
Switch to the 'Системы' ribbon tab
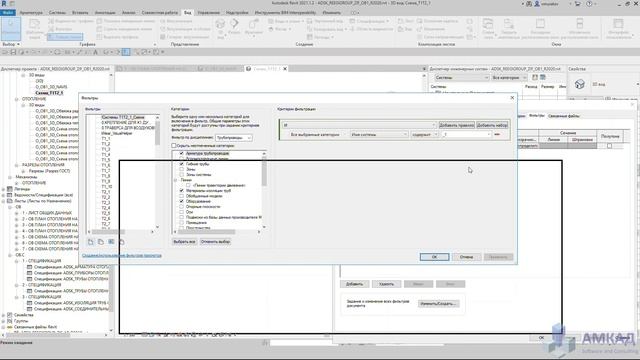[x=57, y=13]
